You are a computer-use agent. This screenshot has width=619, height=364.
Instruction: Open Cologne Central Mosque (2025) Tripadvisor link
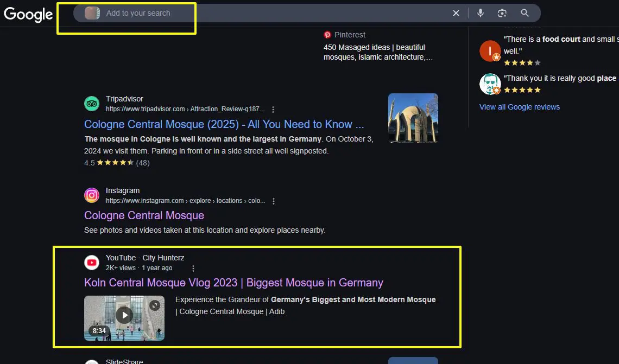click(x=224, y=124)
